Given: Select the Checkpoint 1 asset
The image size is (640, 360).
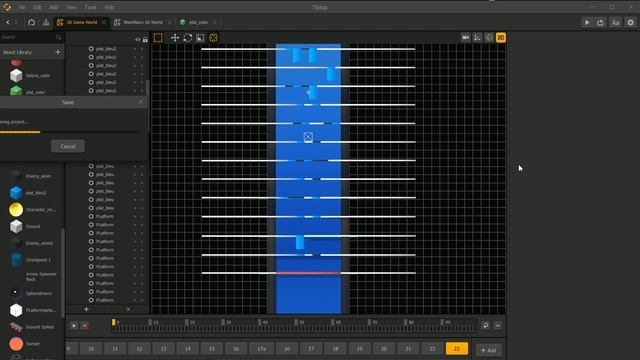Looking at the screenshot, I should [x=16, y=260].
